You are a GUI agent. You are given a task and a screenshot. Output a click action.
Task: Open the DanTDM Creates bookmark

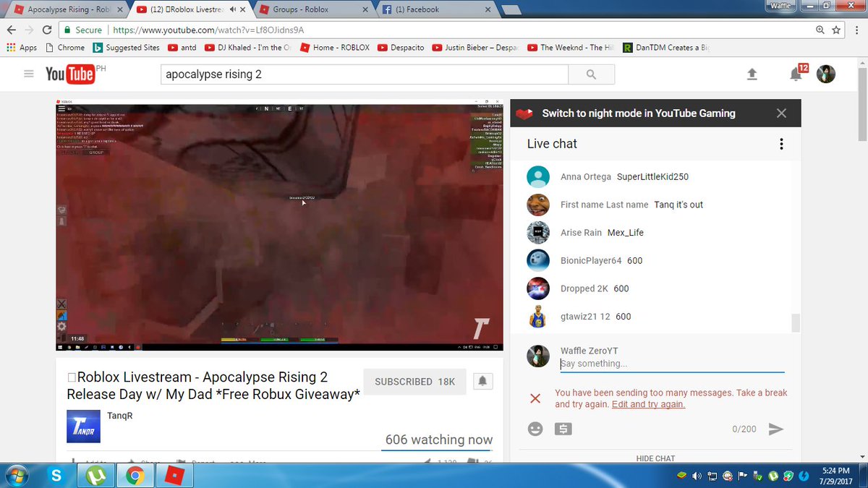pyautogui.click(x=667, y=48)
